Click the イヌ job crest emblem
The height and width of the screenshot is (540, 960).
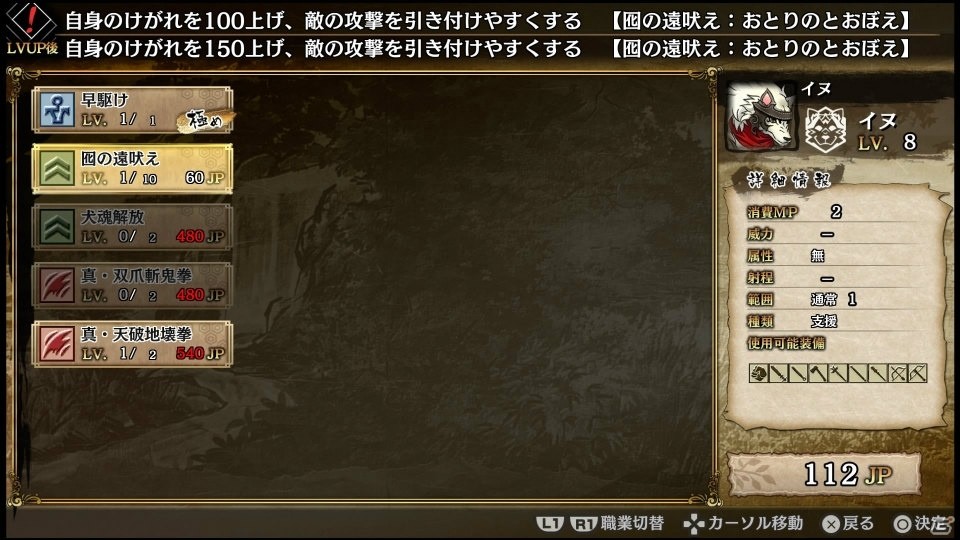coord(825,129)
